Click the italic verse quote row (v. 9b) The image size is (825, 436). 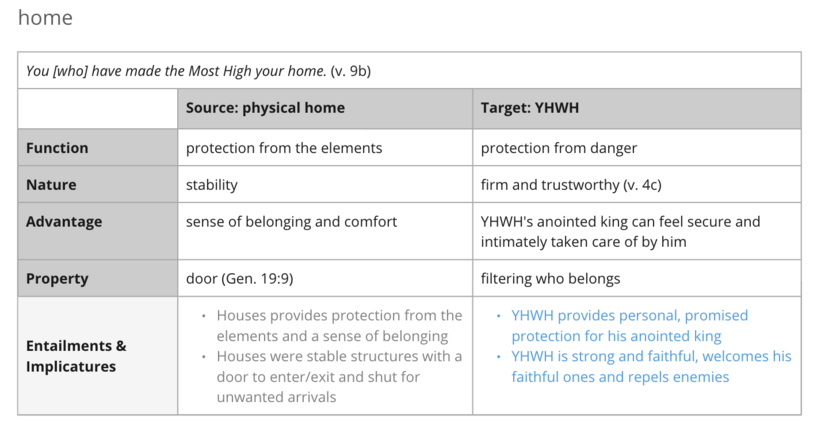pyautogui.click(x=199, y=71)
